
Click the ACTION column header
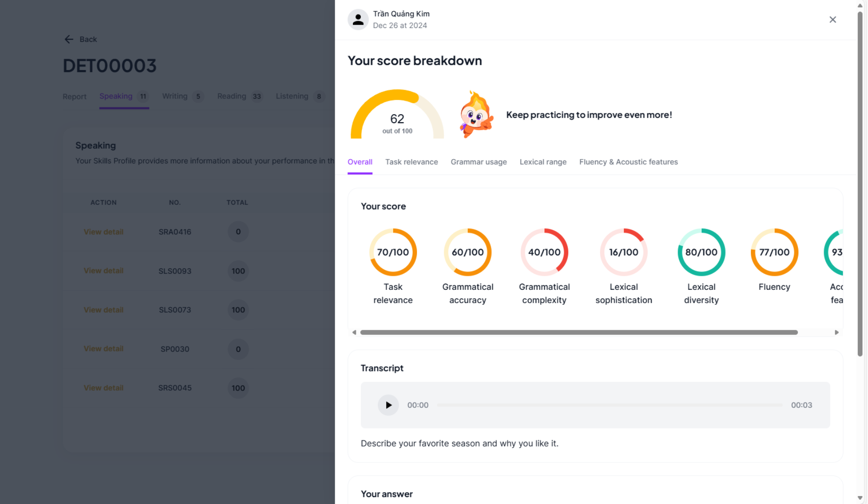pyautogui.click(x=104, y=203)
